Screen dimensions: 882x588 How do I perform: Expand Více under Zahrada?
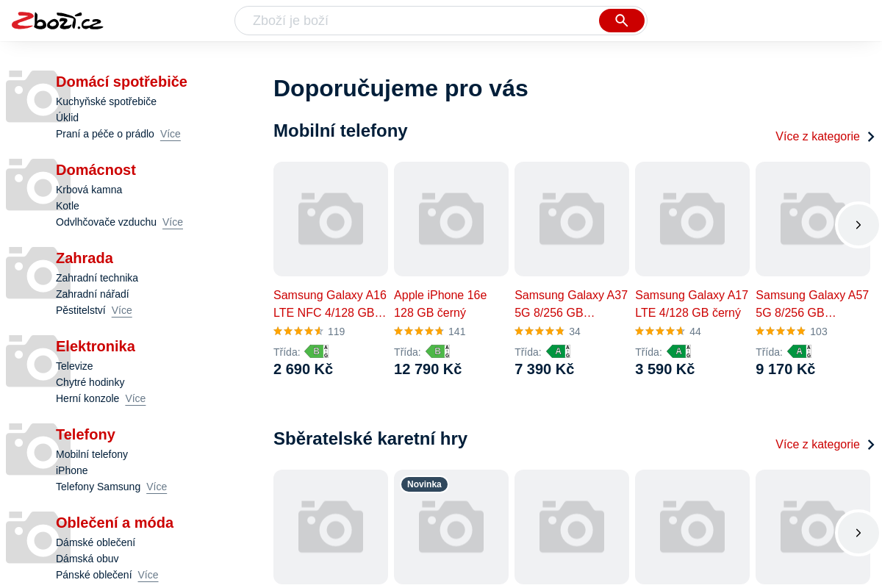(122, 310)
